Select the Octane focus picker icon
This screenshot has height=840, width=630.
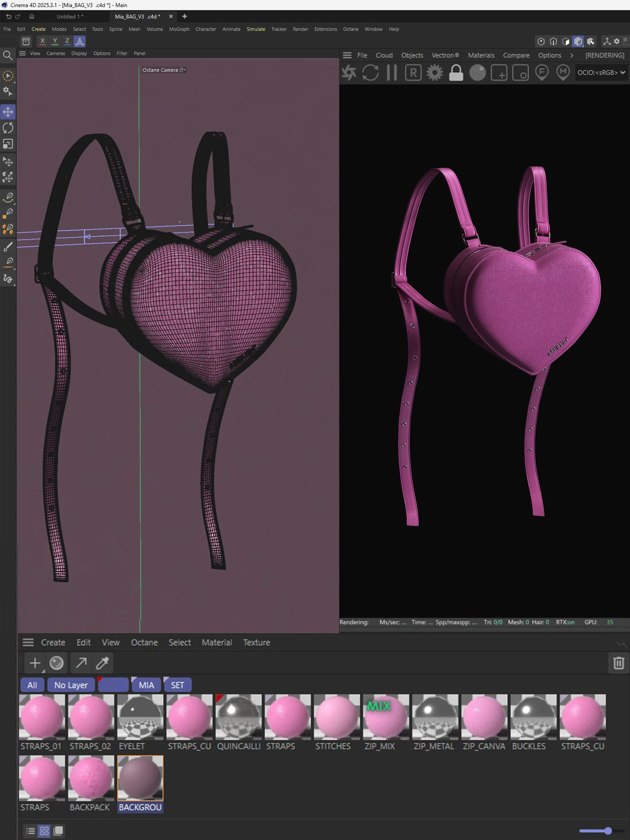[542, 72]
